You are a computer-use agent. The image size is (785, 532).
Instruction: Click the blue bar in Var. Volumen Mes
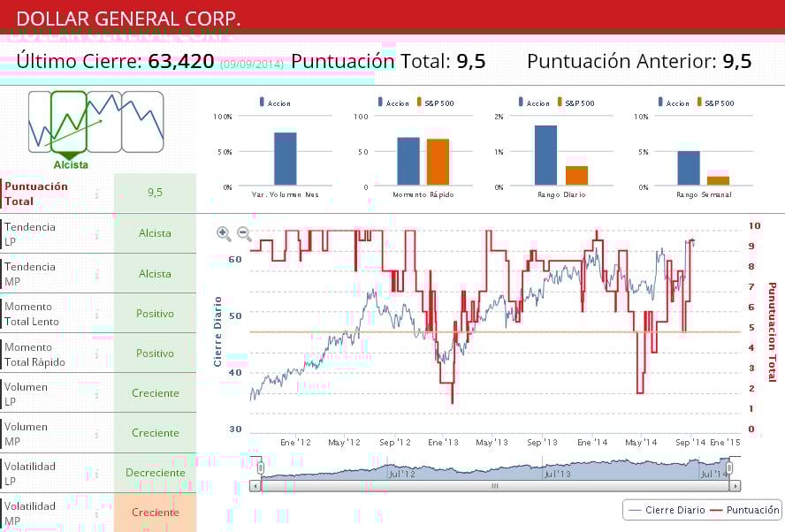(286, 159)
